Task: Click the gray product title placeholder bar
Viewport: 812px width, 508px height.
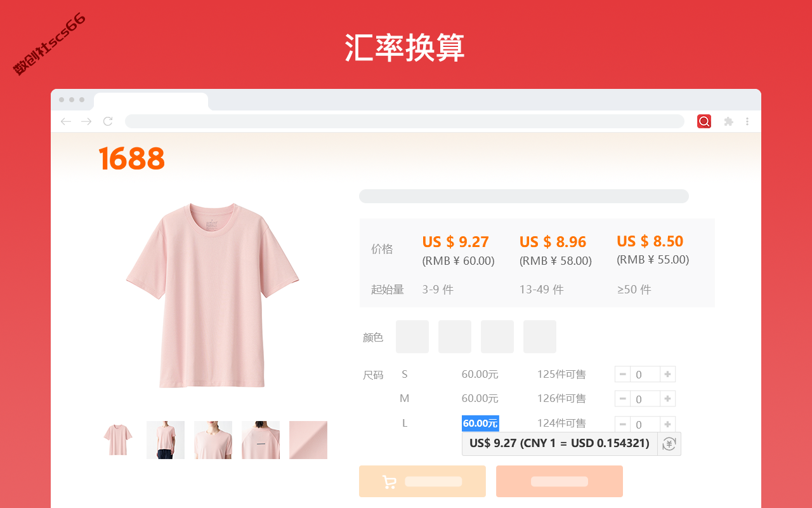Action: tap(524, 196)
